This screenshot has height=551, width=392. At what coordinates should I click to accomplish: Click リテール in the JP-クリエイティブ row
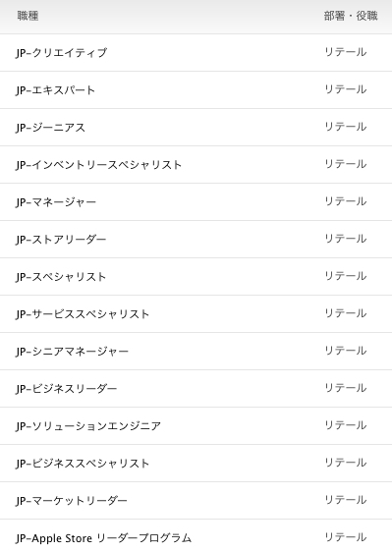point(345,52)
